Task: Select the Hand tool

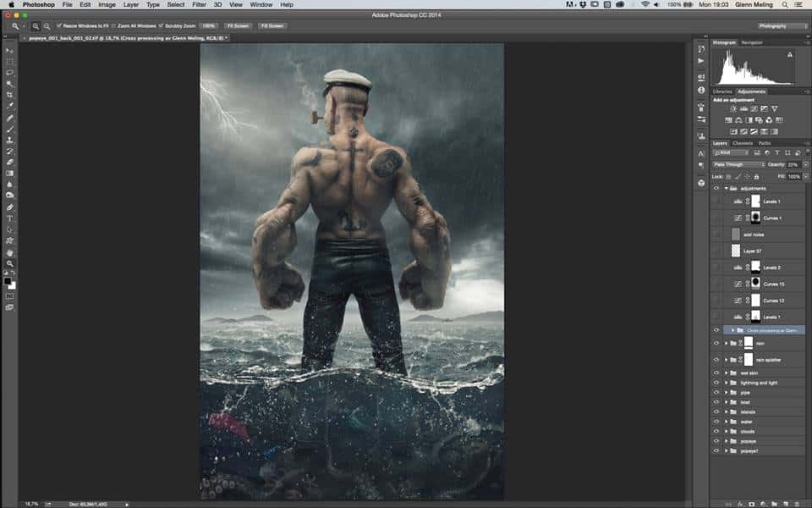Action: tap(9, 252)
